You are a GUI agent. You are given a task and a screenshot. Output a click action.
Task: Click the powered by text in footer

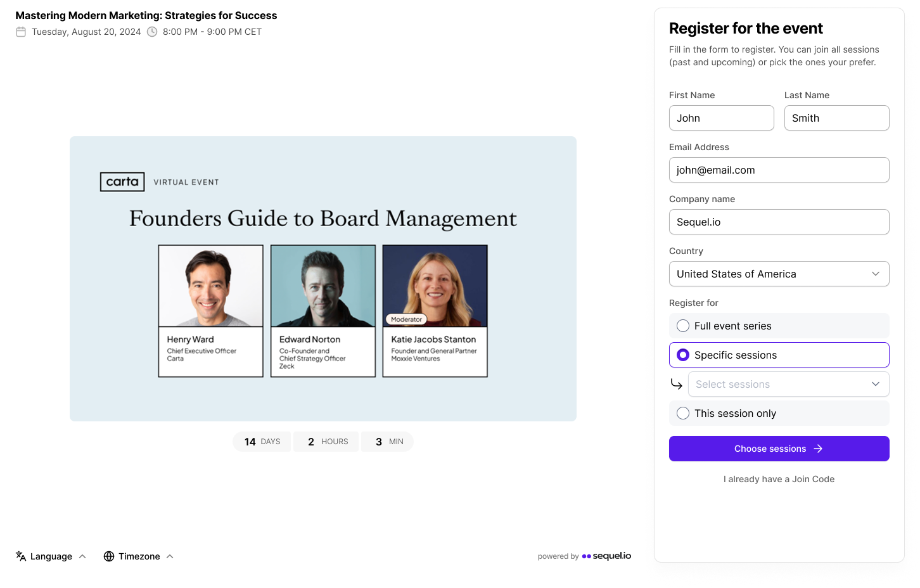pos(558,556)
